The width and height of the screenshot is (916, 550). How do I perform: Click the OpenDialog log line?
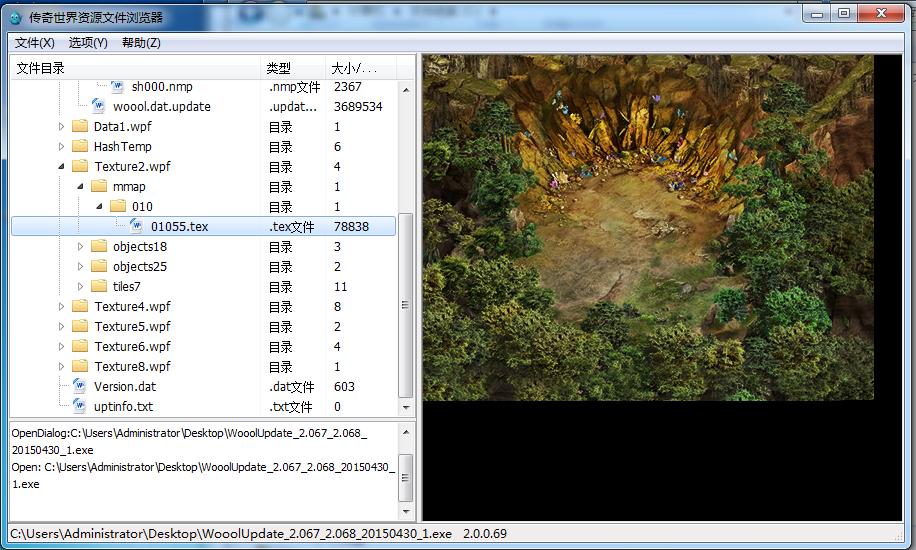click(189, 441)
